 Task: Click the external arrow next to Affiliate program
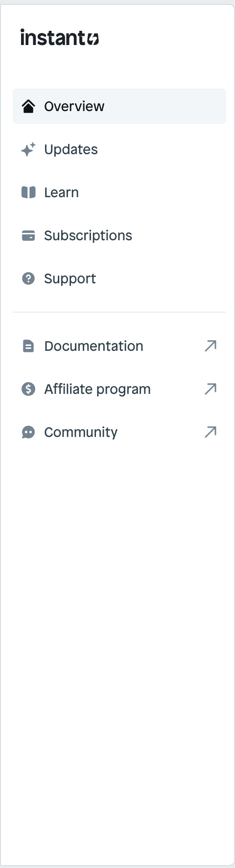point(211,389)
